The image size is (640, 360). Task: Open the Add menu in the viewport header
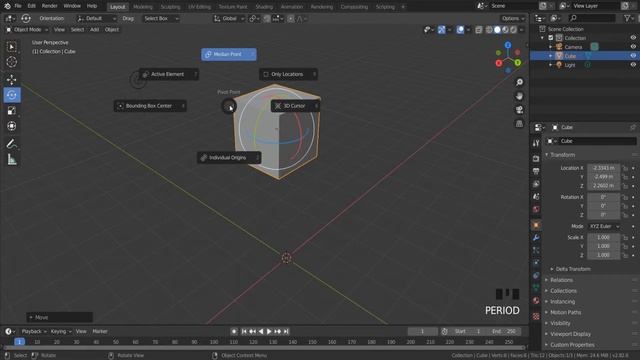94,30
